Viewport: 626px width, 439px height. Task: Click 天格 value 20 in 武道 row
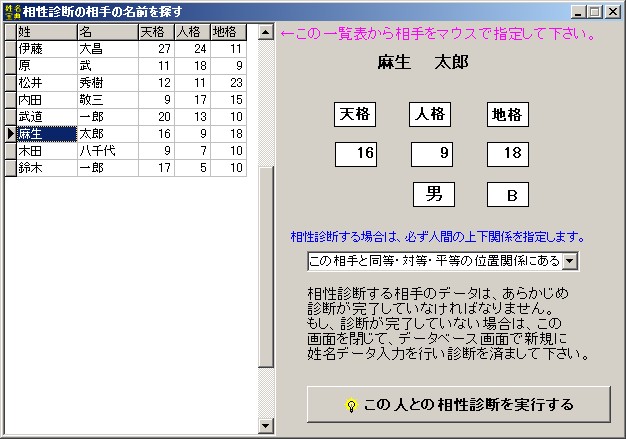(x=156, y=117)
